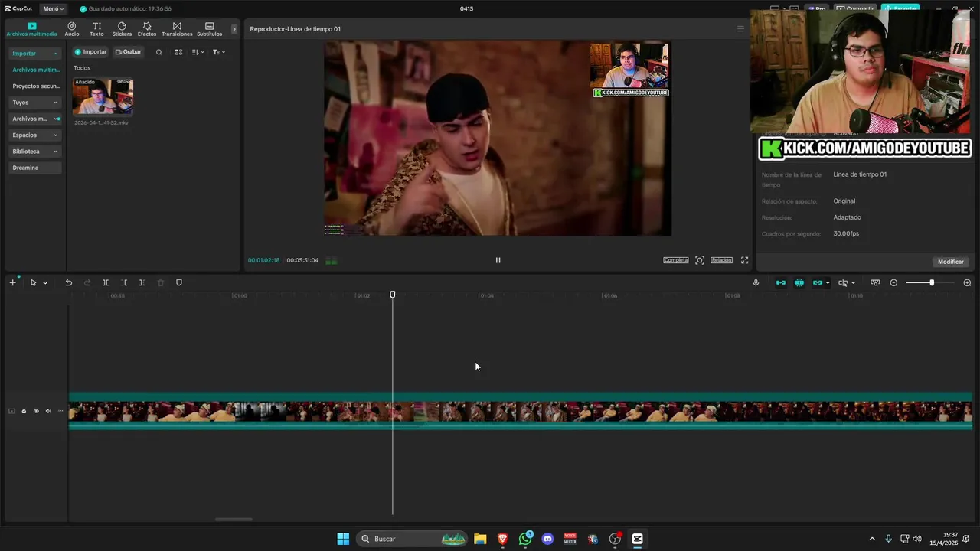The width and height of the screenshot is (980, 551).
Task: Show more tabs with the right chevron
Action: (x=234, y=29)
